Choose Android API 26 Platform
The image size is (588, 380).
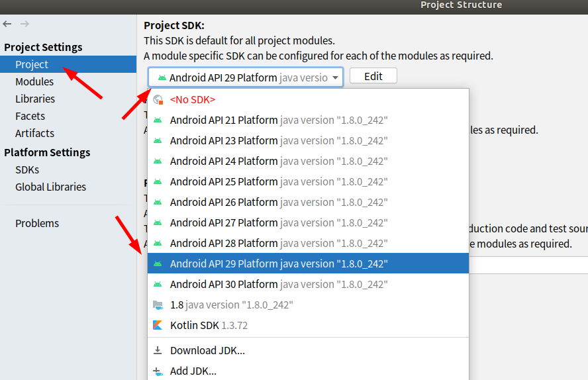click(309, 203)
